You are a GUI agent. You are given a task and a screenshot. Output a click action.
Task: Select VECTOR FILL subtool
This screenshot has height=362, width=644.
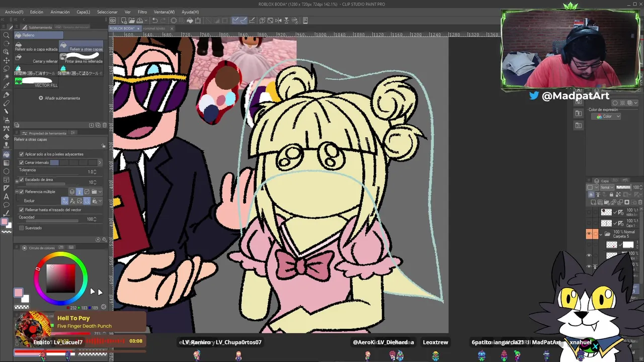36,82
